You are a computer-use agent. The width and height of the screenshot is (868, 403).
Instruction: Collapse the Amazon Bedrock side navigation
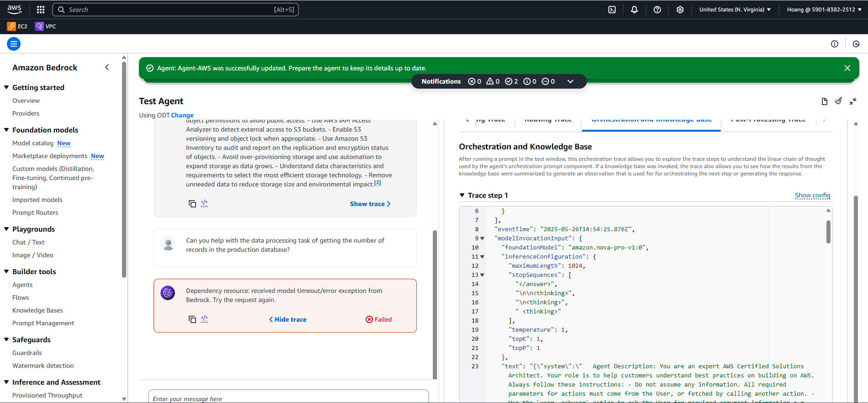tap(107, 67)
